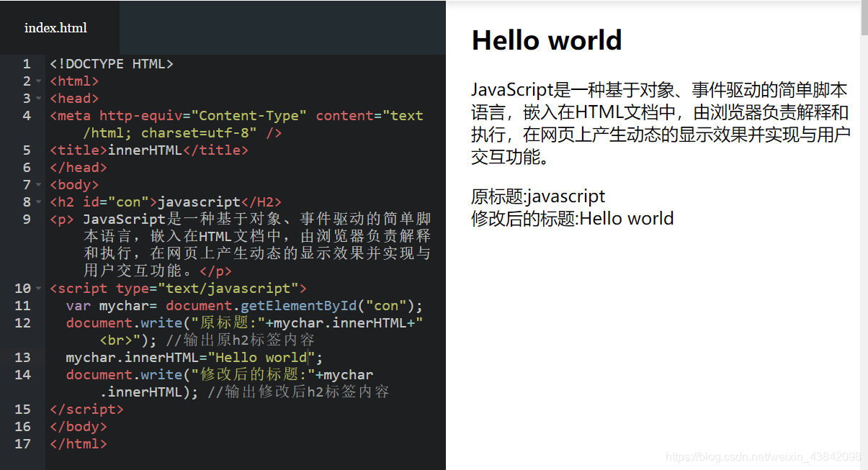Collapse the <head> fold arrow on line 3
Screen dimensions: 868x470
pyautogui.click(x=38, y=99)
